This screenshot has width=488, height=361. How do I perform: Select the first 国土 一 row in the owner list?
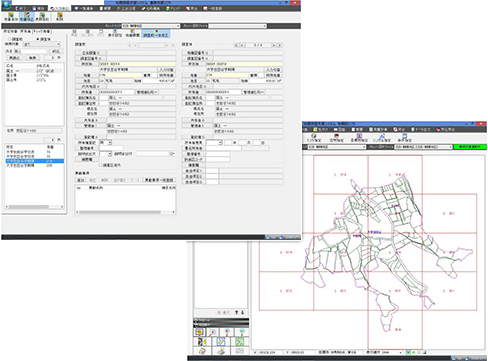coord(34,71)
